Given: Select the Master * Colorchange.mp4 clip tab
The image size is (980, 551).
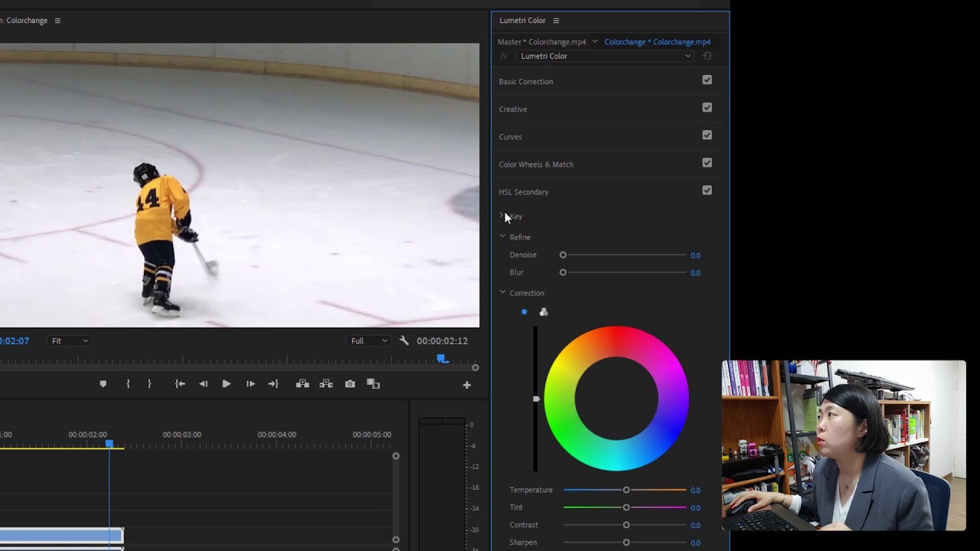Looking at the screenshot, I should click(x=542, y=42).
